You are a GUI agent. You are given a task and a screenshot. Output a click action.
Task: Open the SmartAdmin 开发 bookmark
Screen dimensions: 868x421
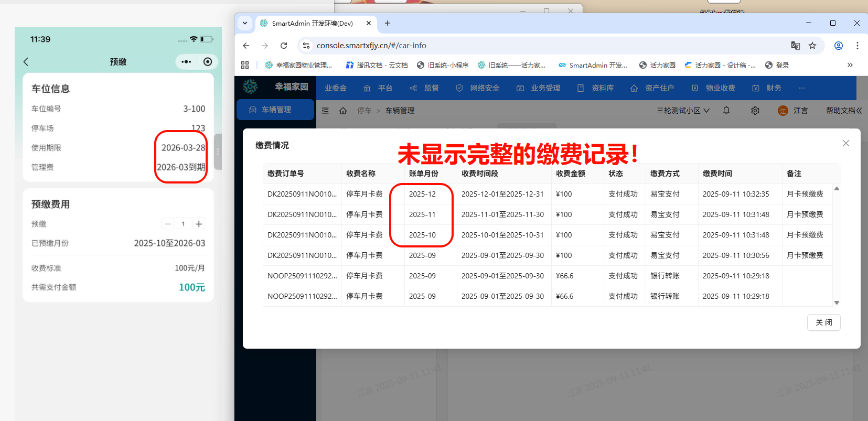593,65
